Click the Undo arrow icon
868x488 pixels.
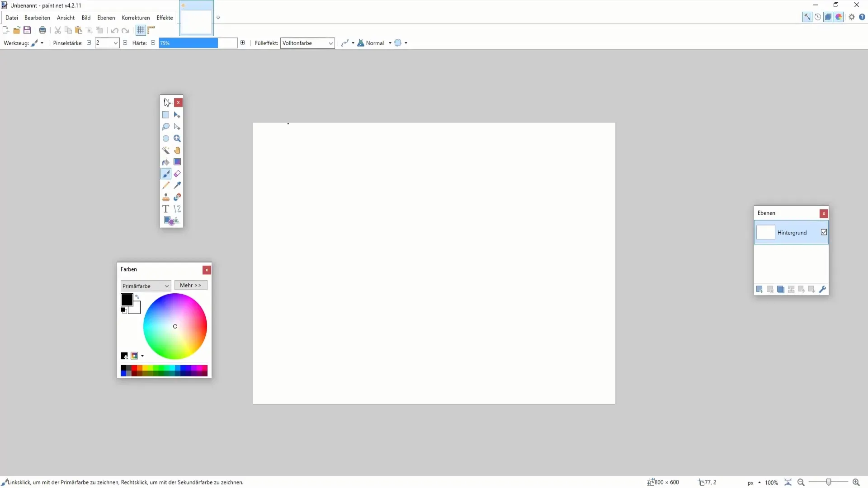pyautogui.click(x=115, y=30)
